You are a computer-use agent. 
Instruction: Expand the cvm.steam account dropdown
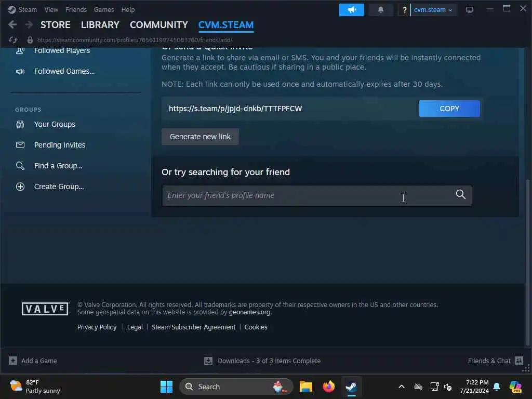click(x=433, y=10)
